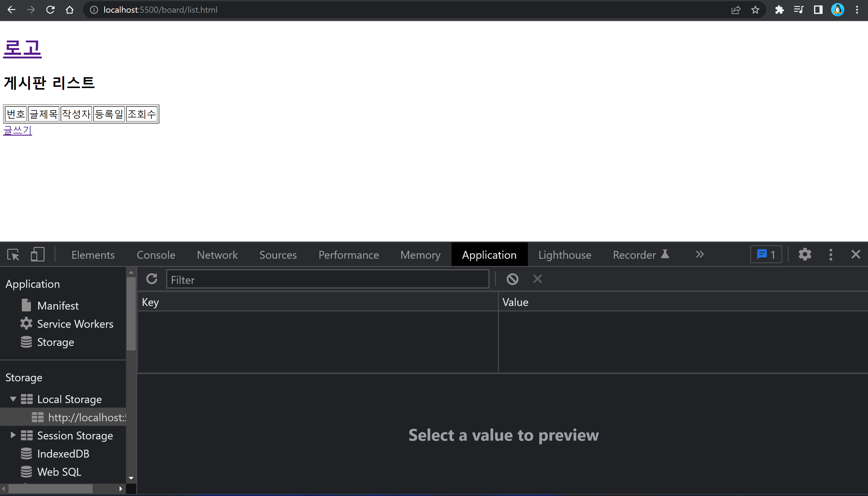Expand the Session Storage tree
Viewport: 868px width, 496px height.
(13, 435)
